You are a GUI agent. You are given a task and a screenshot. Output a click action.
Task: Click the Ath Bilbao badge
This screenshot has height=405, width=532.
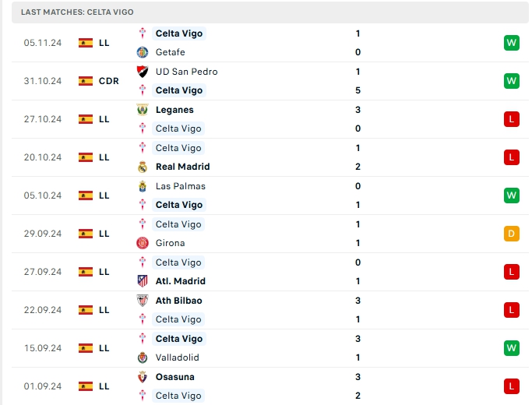(x=142, y=301)
